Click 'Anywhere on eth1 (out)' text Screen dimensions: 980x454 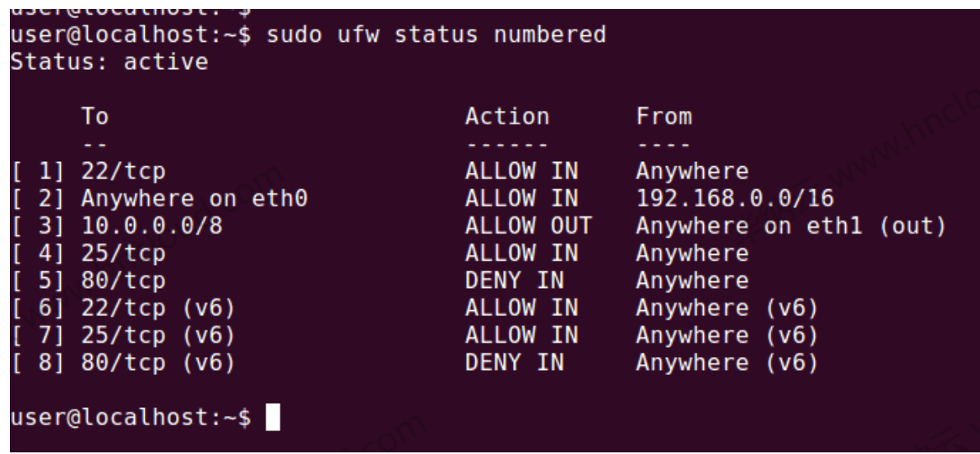790,226
